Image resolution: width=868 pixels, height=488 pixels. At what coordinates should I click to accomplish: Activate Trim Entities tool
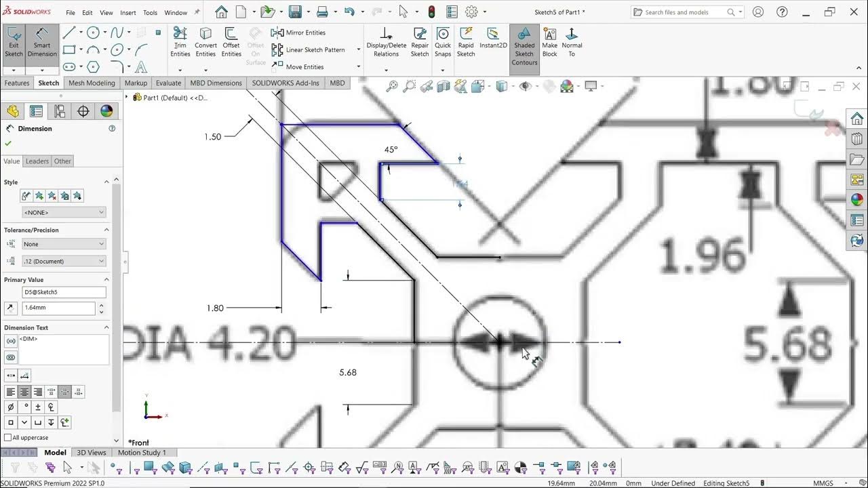coord(180,43)
